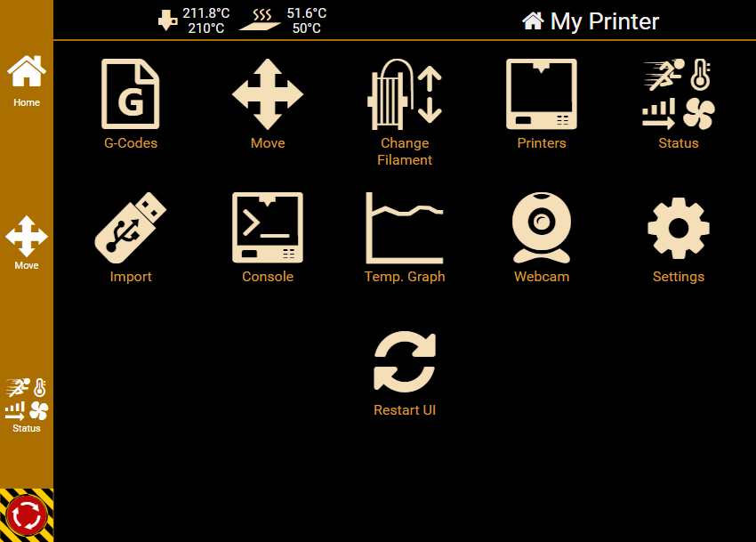Viewport: 756px width, 542px height.
Task: Open the Webcam icon
Action: pos(542,228)
